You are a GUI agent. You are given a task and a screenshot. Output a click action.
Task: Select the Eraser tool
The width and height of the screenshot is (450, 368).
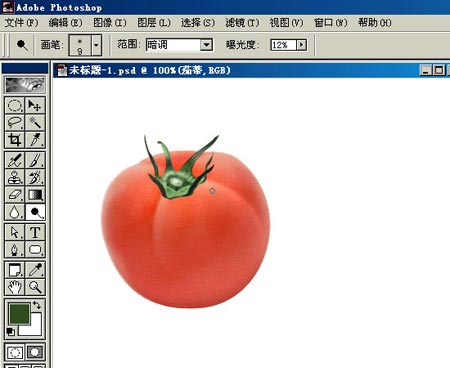click(x=14, y=195)
